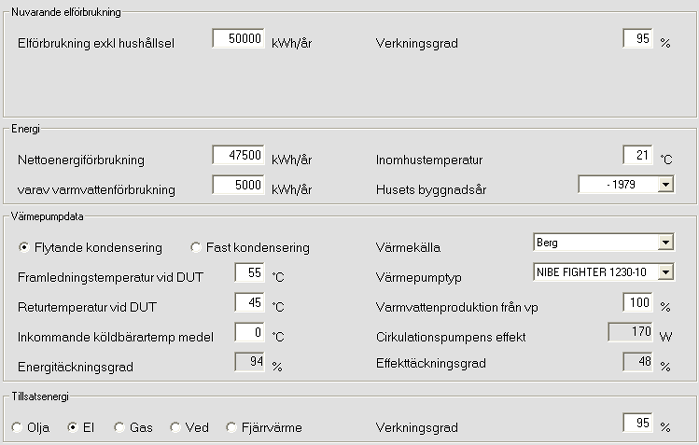Click Verkningsgrad field under Nuvarande elförbrukning
Image resolution: width=699 pixels, height=445 pixels.
tap(637, 39)
